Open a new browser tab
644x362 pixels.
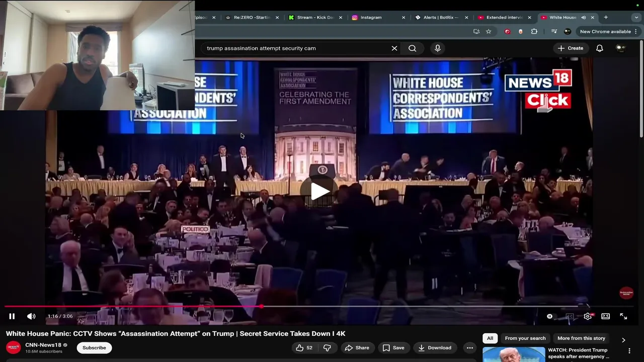606,17
